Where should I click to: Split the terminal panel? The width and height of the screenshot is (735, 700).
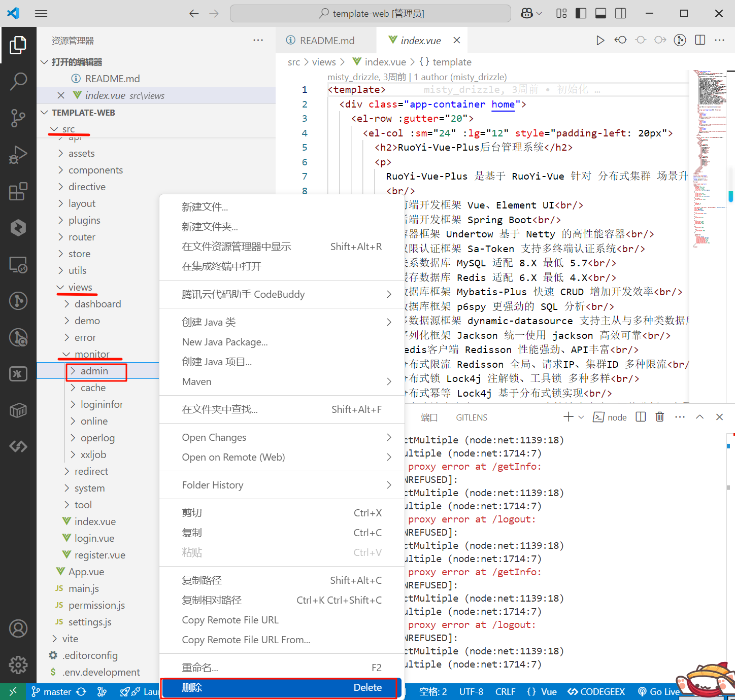coord(641,417)
